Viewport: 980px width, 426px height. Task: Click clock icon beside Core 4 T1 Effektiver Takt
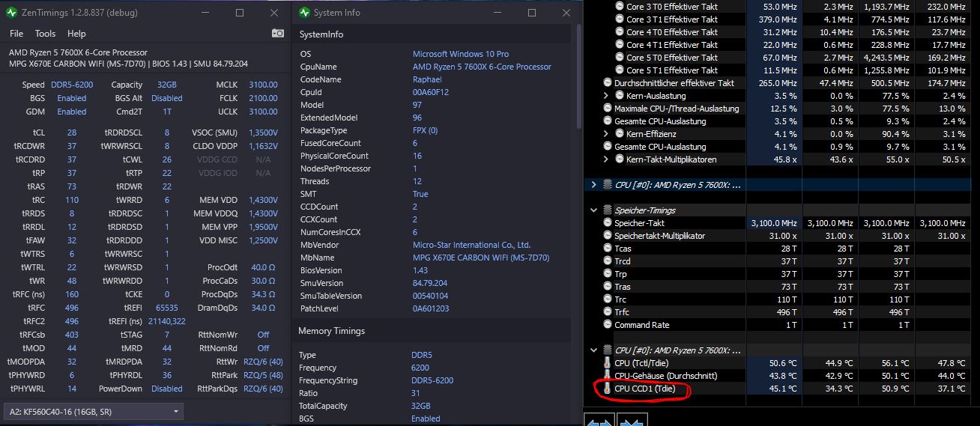(x=619, y=45)
